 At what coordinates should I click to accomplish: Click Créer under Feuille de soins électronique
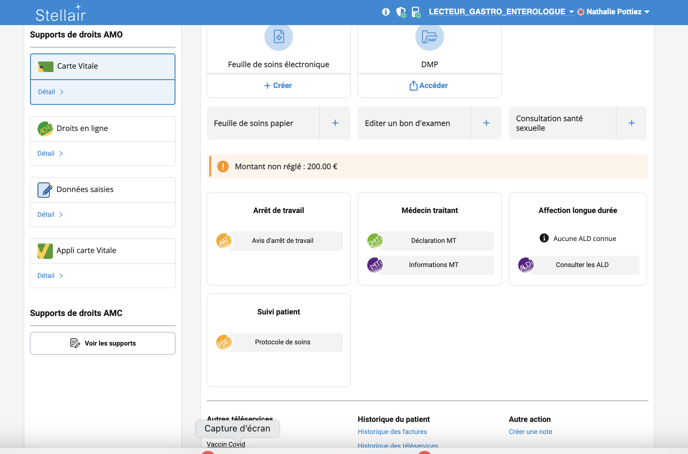coord(278,86)
